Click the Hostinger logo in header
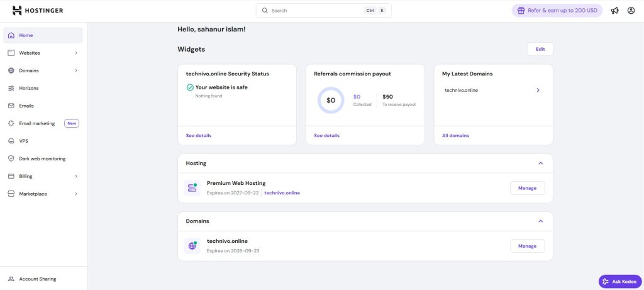 point(38,11)
